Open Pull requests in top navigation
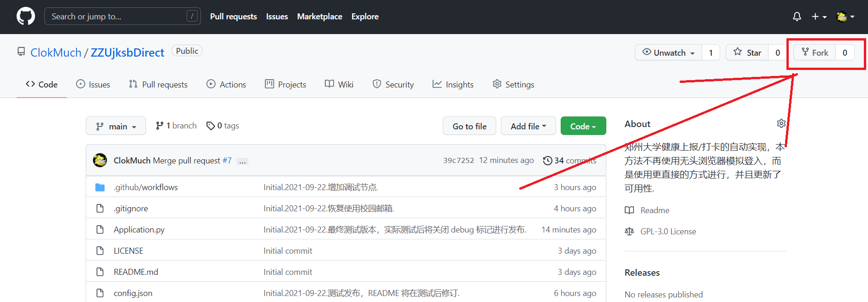 [x=234, y=17]
